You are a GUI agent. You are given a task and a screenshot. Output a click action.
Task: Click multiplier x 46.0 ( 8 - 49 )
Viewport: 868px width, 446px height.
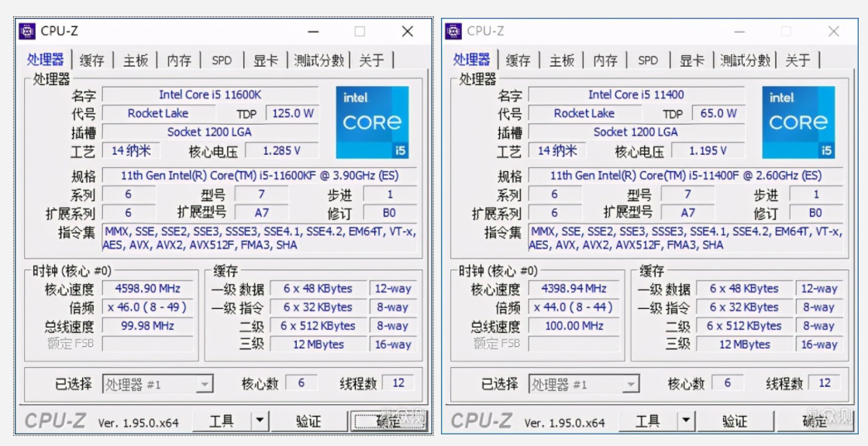coord(148,307)
